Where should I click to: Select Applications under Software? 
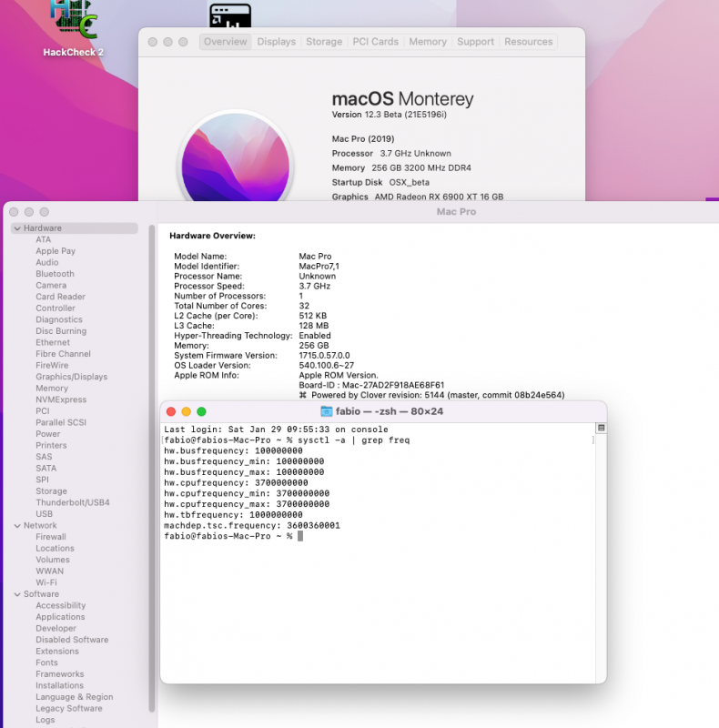point(60,617)
